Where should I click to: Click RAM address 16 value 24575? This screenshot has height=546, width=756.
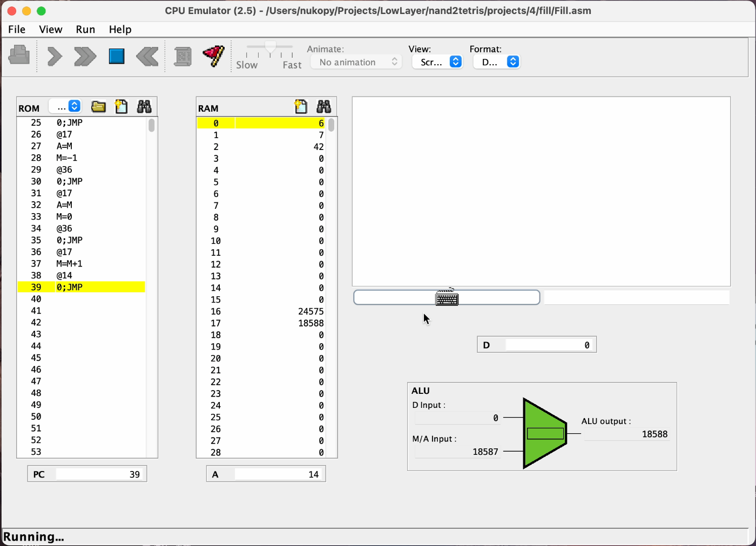(280, 311)
